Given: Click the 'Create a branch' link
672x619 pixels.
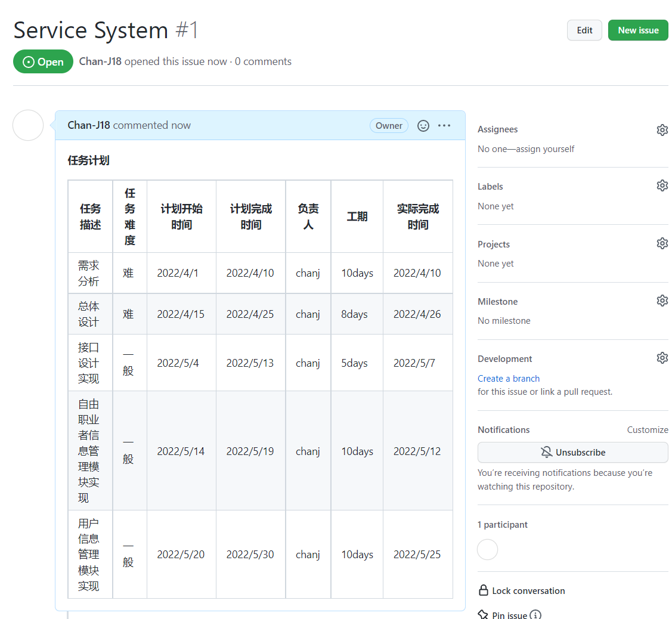Looking at the screenshot, I should click(x=509, y=379).
